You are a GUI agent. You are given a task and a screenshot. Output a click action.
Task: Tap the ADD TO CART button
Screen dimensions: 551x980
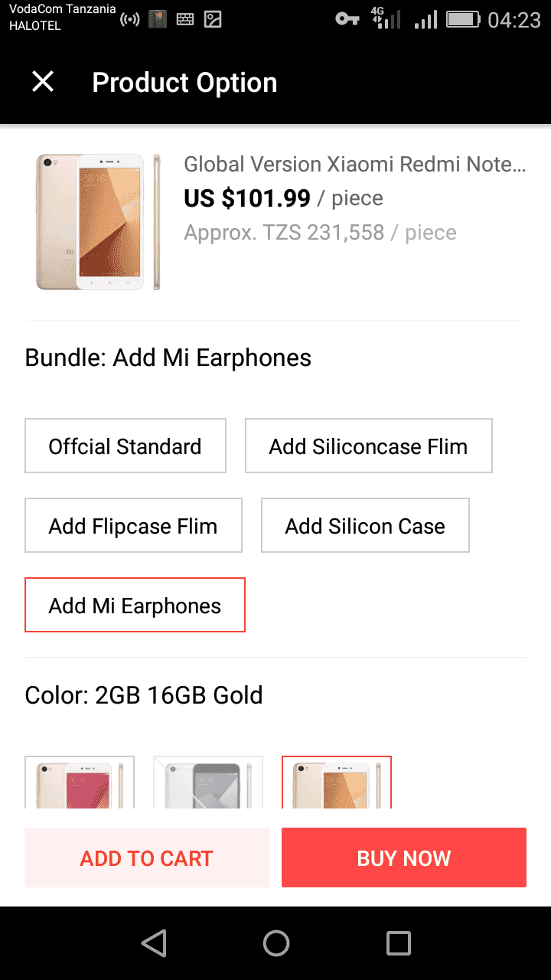[x=146, y=857]
